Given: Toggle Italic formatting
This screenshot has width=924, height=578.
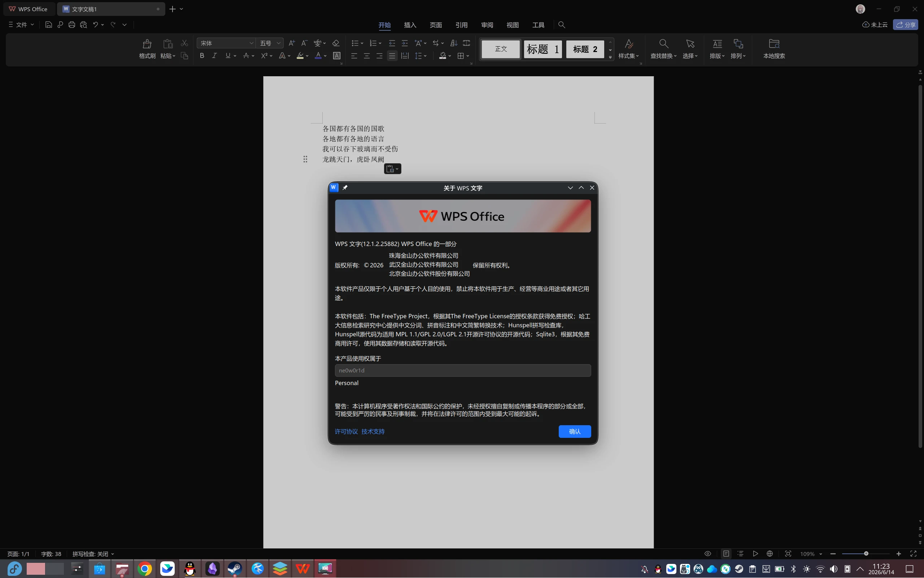Looking at the screenshot, I should 215,56.
